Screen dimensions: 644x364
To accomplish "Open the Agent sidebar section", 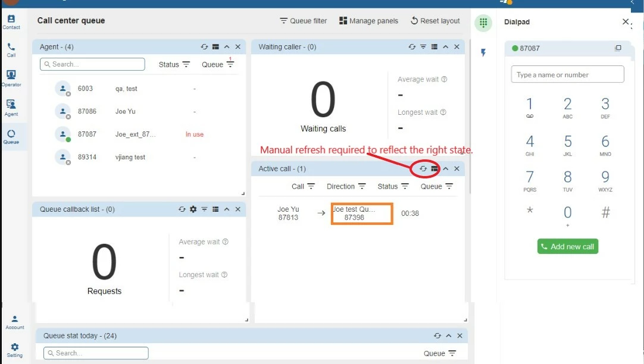I will [11, 108].
